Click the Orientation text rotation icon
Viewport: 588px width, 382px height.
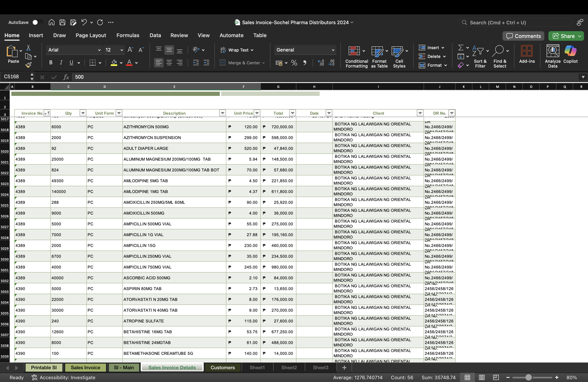[x=196, y=50]
